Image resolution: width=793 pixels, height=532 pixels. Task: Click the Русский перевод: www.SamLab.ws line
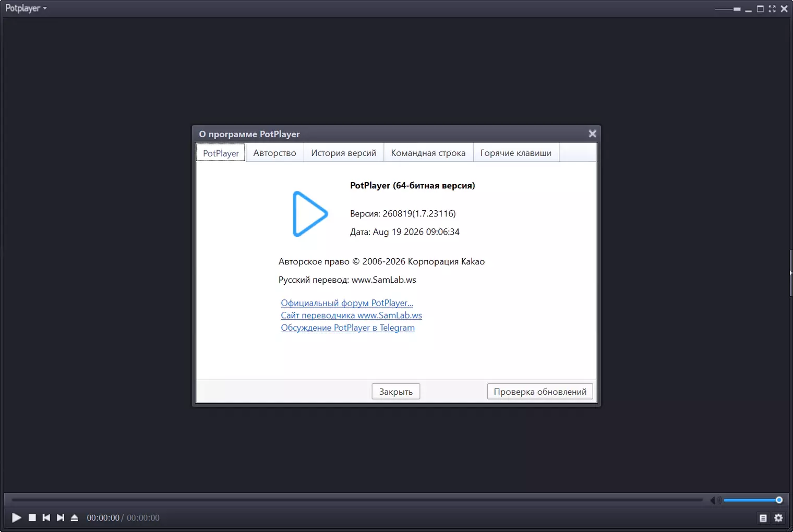[x=347, y=280]
